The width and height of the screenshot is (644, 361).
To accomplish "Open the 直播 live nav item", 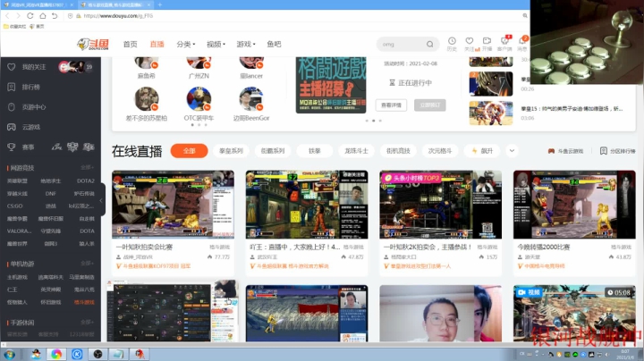I will click(157, 44).
